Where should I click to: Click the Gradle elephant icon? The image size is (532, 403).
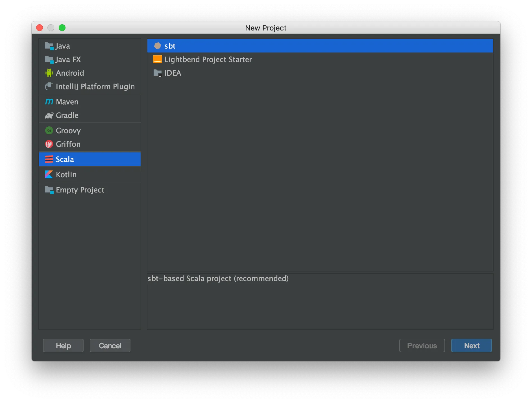pyautogui.click(x=49, y=115)
